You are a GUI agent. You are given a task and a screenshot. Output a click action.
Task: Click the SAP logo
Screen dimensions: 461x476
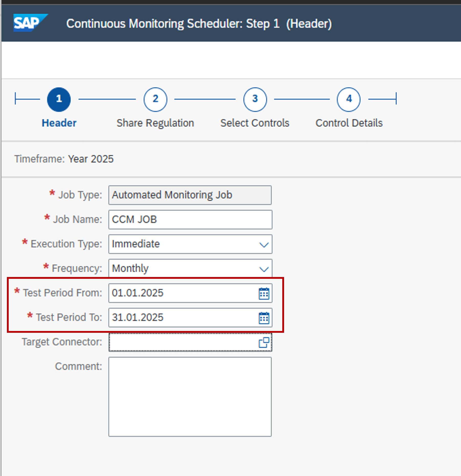[x=30, y=23]
